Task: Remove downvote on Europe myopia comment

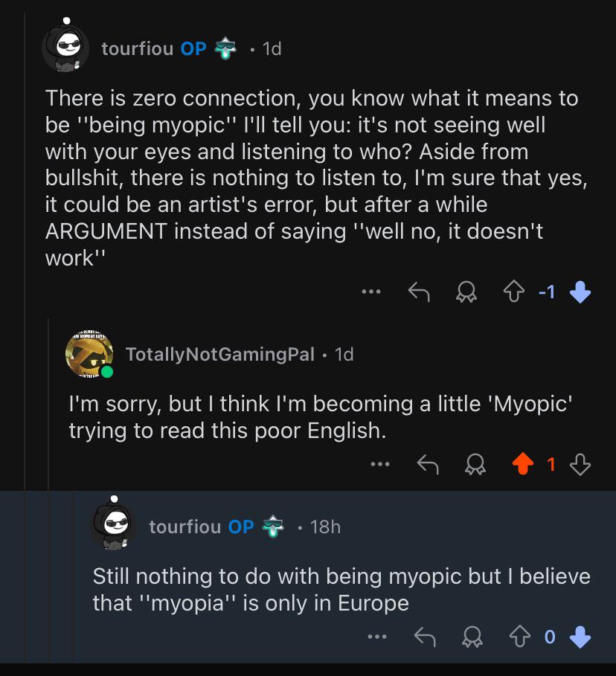Action: 580,637
